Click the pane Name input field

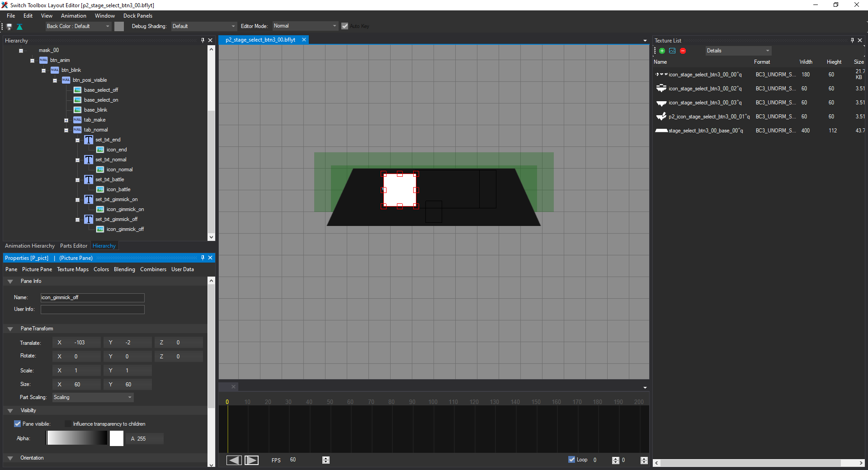[x=92, y=297]
